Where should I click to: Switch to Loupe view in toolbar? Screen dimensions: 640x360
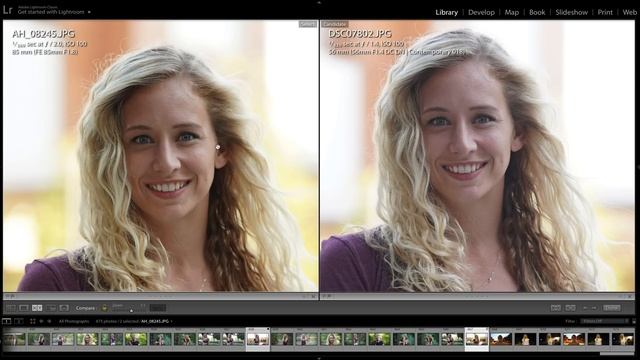24,308
